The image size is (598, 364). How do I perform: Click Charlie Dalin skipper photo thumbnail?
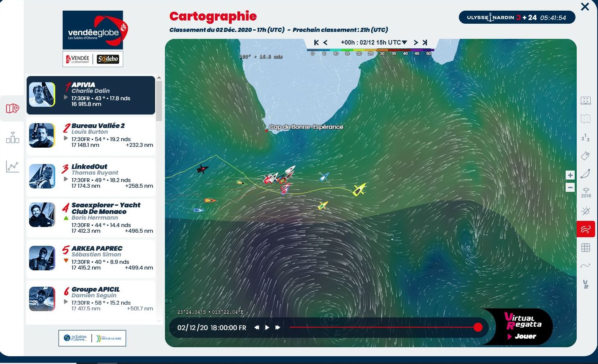pyautogui.click(x=42, y=94)
